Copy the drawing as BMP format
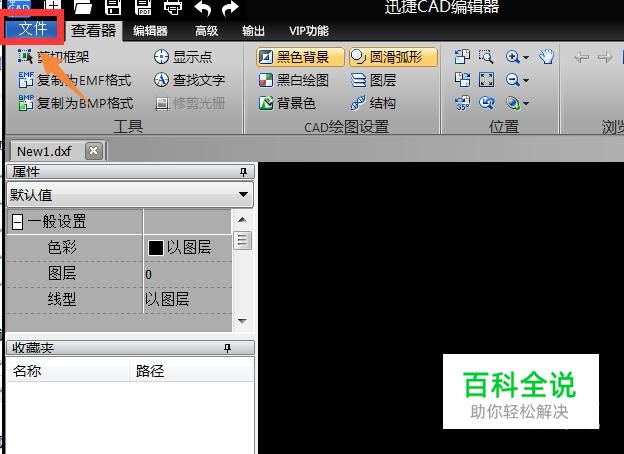Screen dimensions: 624x454 (76, 103)
